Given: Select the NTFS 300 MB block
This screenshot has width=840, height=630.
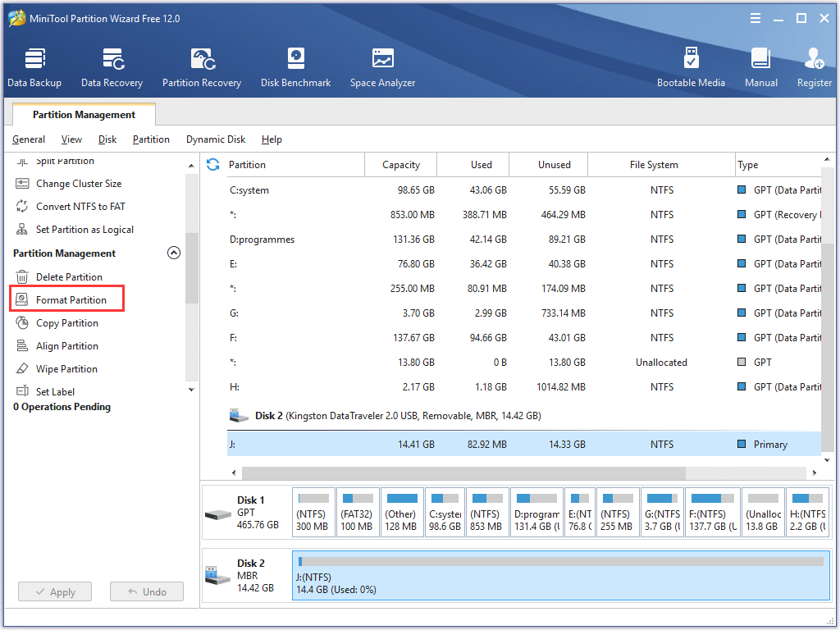Looking at the screenshot, I should (314, 513).
